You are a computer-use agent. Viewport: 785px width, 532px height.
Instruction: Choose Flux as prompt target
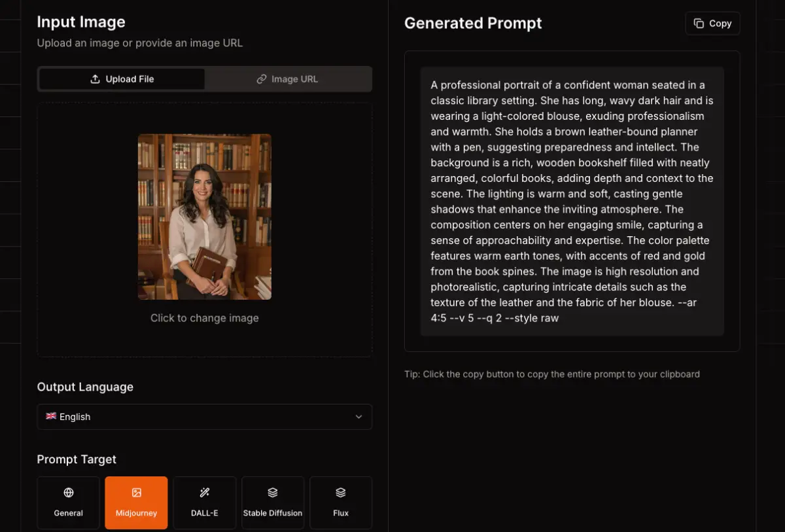coord(340,503)
